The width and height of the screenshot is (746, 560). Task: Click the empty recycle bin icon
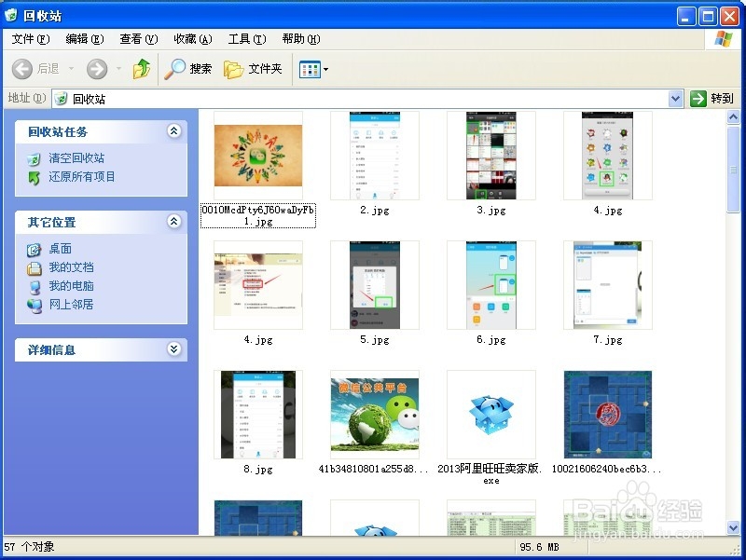[34, 159]
